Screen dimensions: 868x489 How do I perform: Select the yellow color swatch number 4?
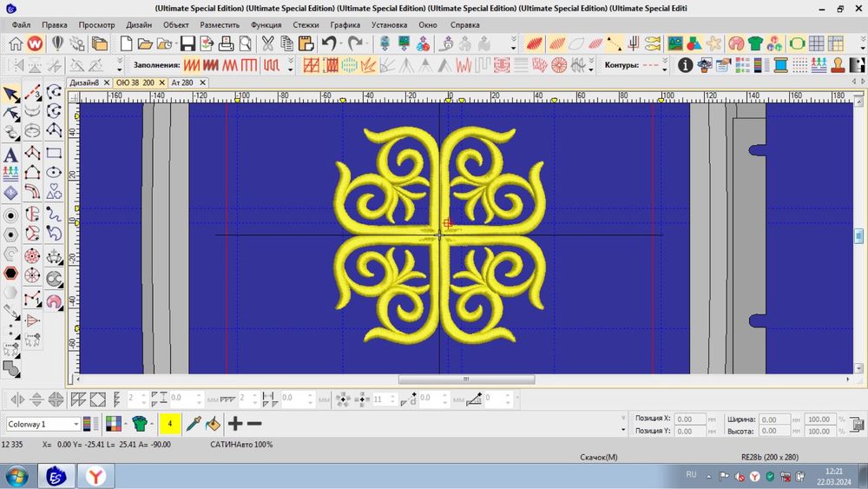[x=170, y=424]
